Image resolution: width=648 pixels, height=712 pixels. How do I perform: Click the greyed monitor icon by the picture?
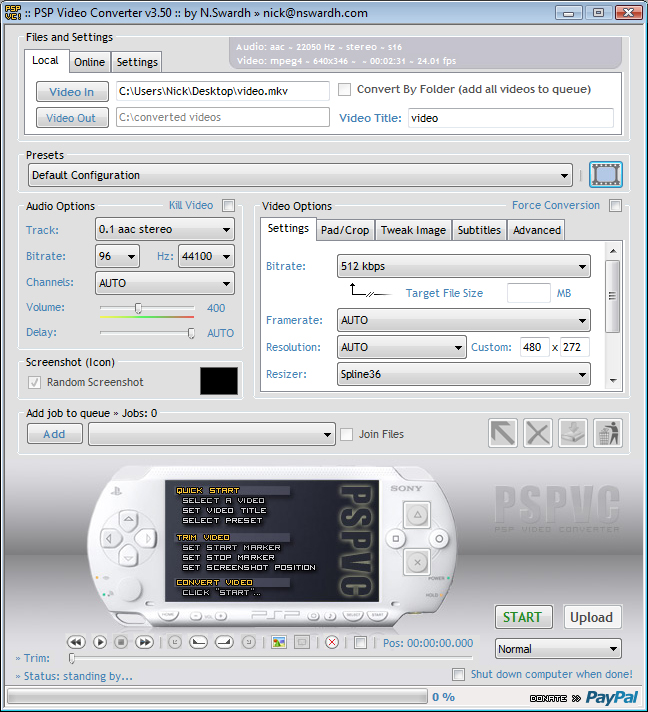(x=302, y=642)
